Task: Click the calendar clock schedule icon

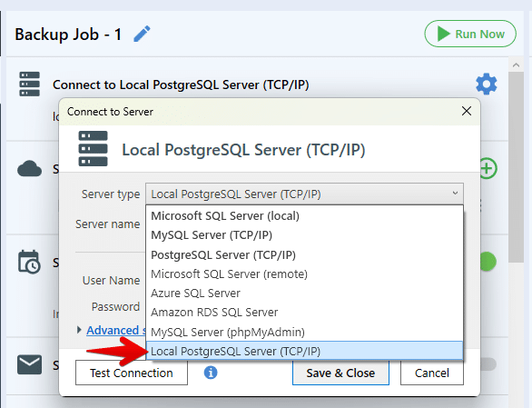Action: [29, 262]
